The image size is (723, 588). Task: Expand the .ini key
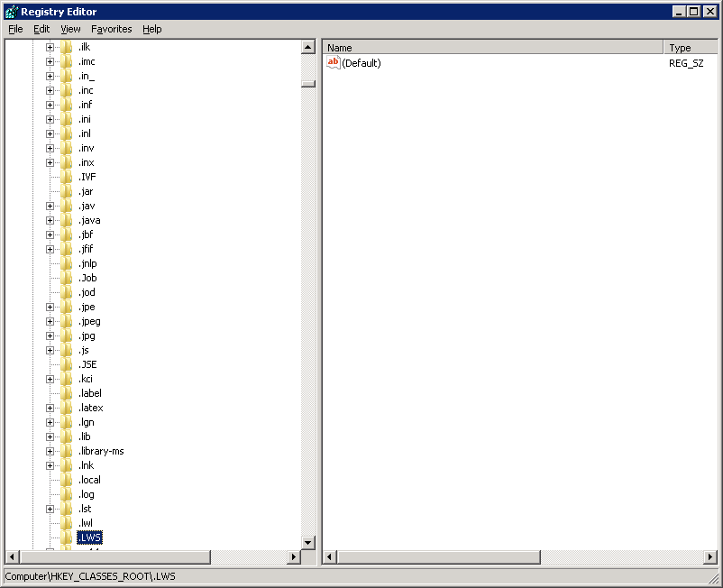pos(50,119)
